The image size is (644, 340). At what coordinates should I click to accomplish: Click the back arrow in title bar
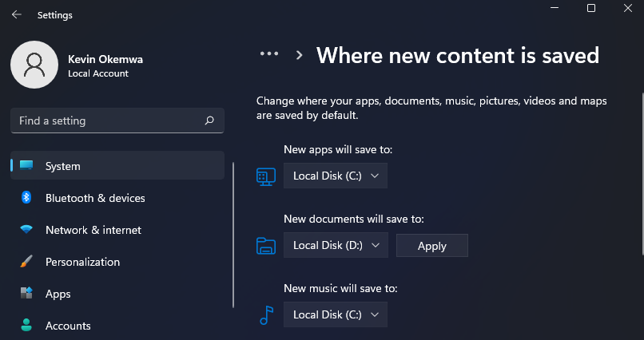[x=16, y=14]
